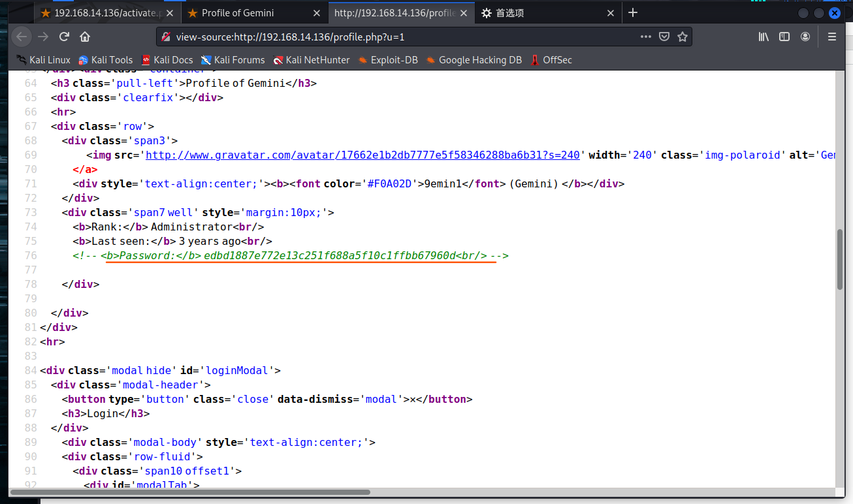
Task: Save page to Pocket icon
Action: (x=664, y=37)
